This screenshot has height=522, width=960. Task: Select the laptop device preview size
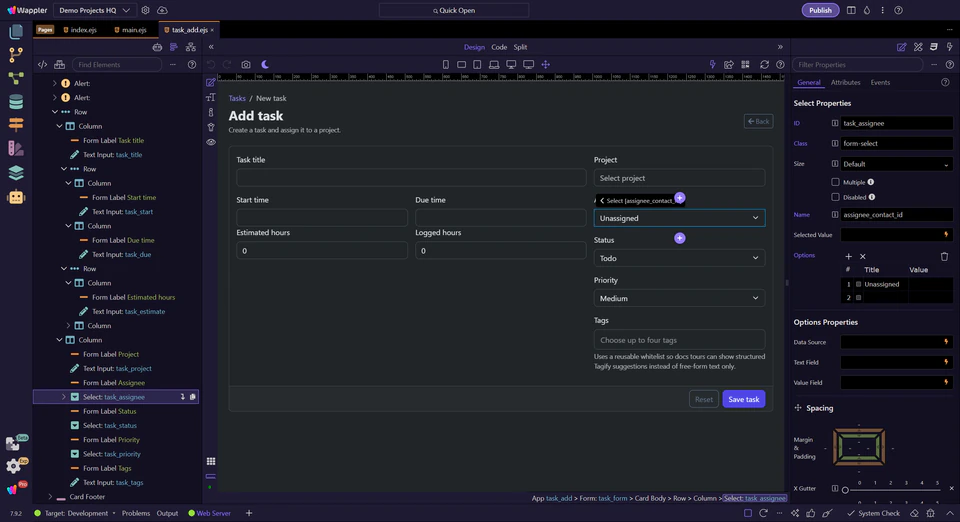pos(494,64)
